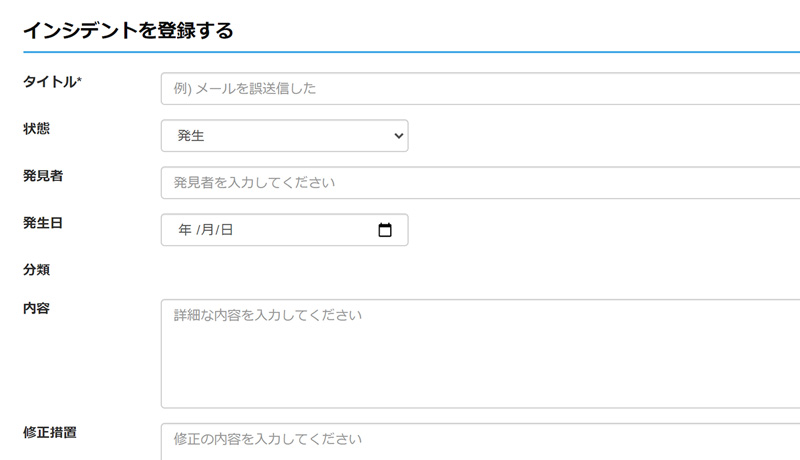Select the 内容 detail textarea
This screenshot has height=460, width=800.
(480, 354)
